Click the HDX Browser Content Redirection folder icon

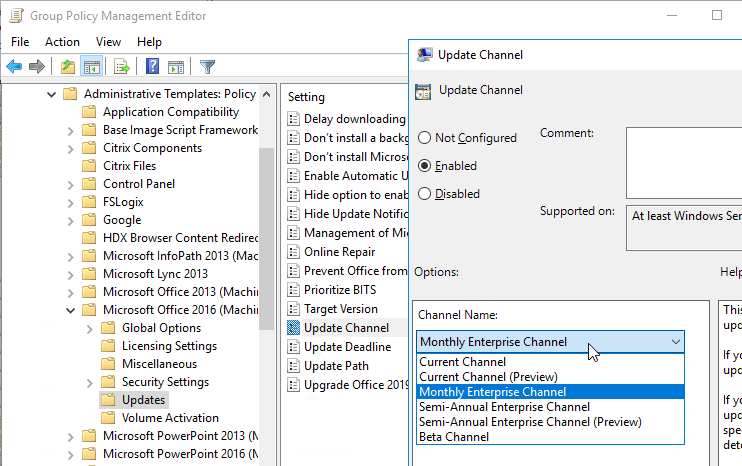click(x=89, y=238)
